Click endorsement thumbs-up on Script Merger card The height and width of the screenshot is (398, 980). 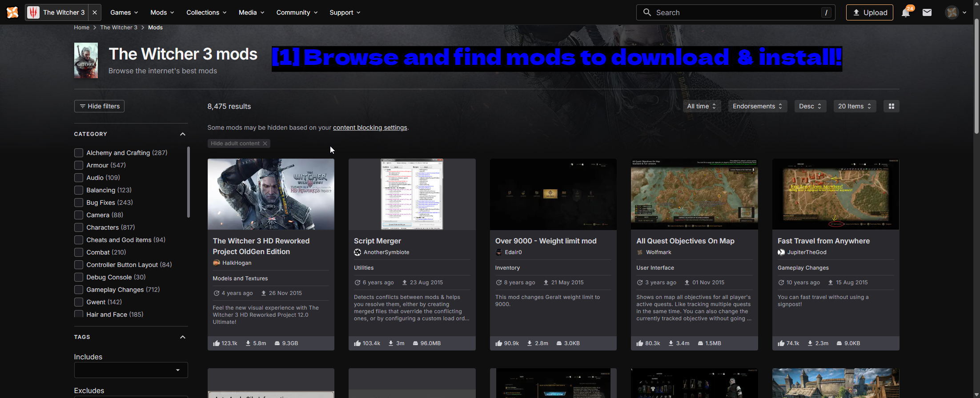tap(357, 343)
